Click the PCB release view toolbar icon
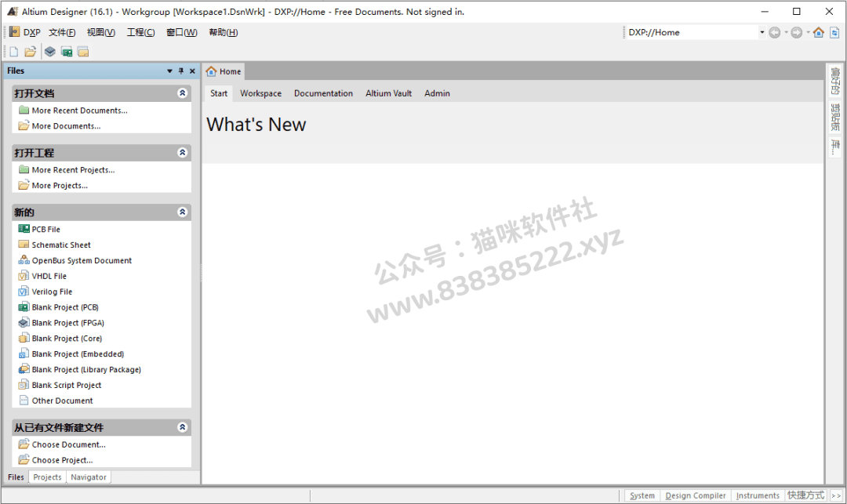 point(67,52)
